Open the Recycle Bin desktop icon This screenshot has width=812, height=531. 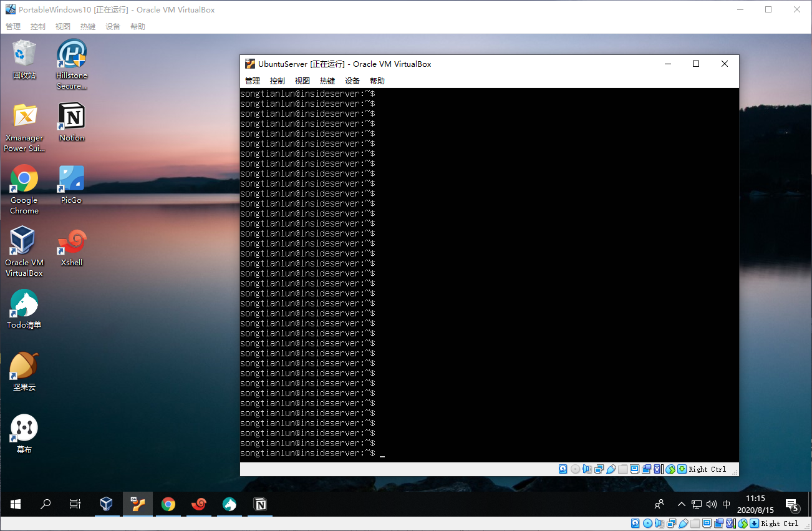coord(24,60)
